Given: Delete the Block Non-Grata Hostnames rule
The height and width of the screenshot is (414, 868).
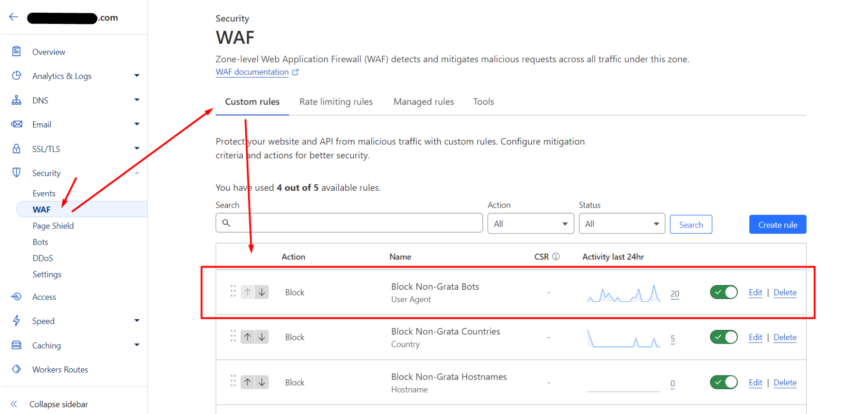Looking at the screenshot, I should point(785,383).
